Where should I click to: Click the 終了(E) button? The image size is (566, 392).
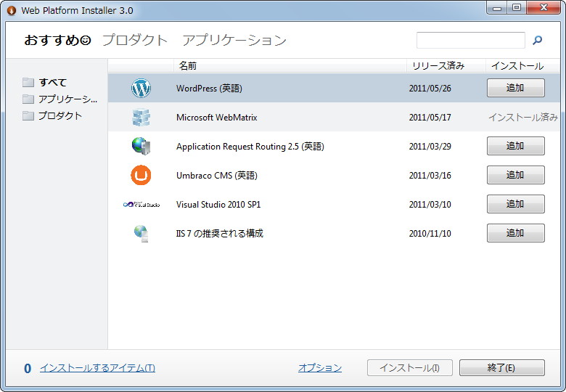pyautogui.click(x=501, y=368)
